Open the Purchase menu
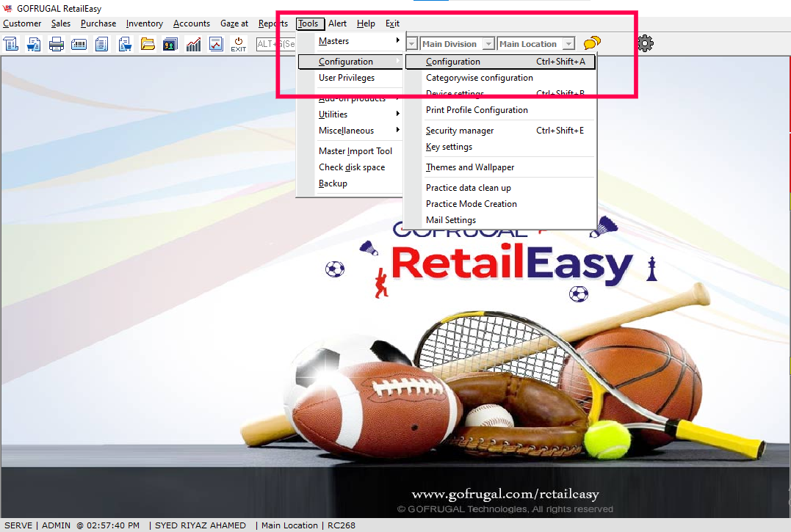 click(98, 23)
